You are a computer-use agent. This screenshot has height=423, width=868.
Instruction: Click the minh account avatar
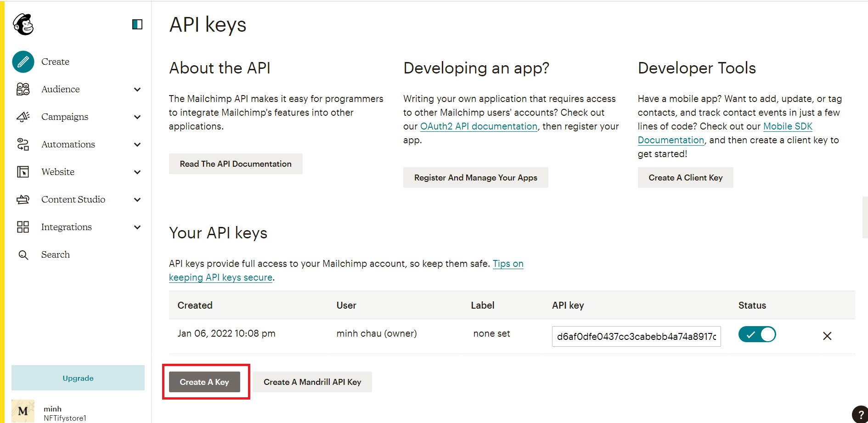pos(23,411)
